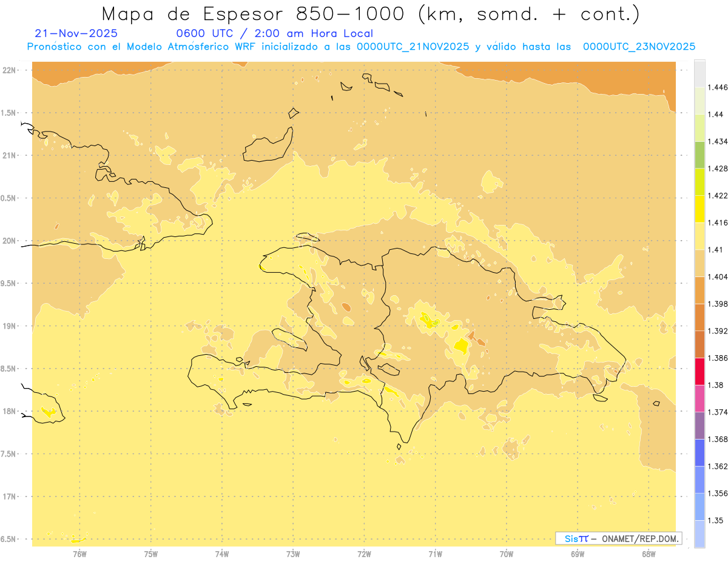
Task: Click the purple swatch between 1.368 and 1.374
Action: (699, 426)
